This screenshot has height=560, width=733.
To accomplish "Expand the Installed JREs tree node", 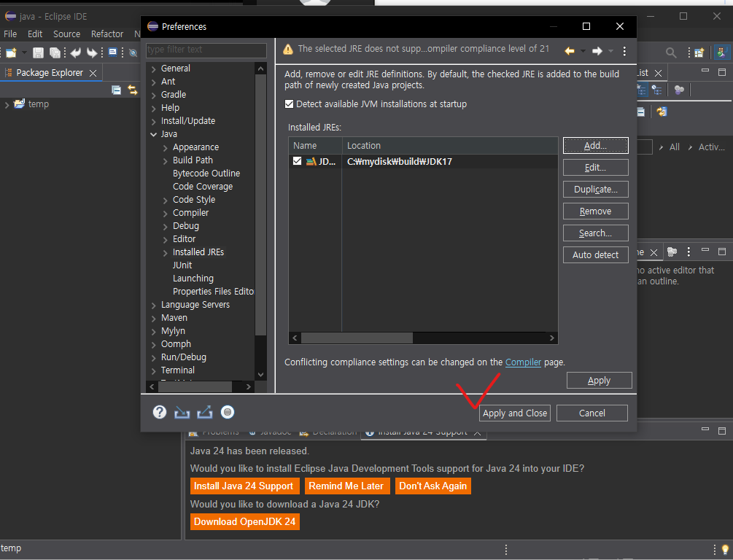I will tap(165, 252).
